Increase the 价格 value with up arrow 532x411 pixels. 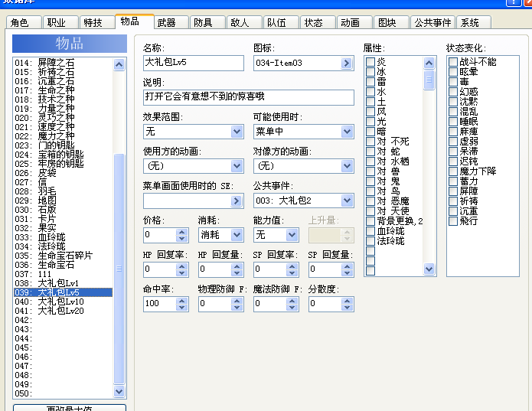coord(182,232)
